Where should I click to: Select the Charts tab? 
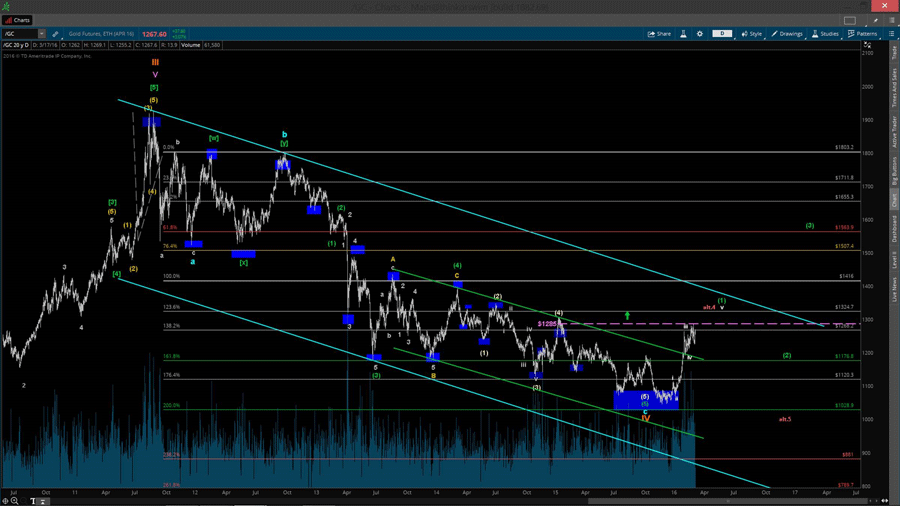pyautogui.click(x=18, y=20)
